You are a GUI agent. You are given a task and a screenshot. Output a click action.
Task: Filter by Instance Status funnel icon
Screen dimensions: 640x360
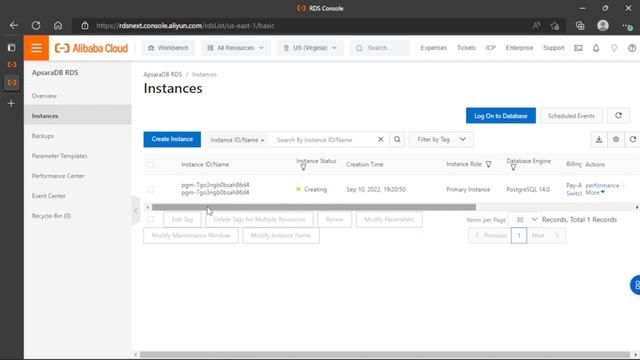tap(303, 167)
